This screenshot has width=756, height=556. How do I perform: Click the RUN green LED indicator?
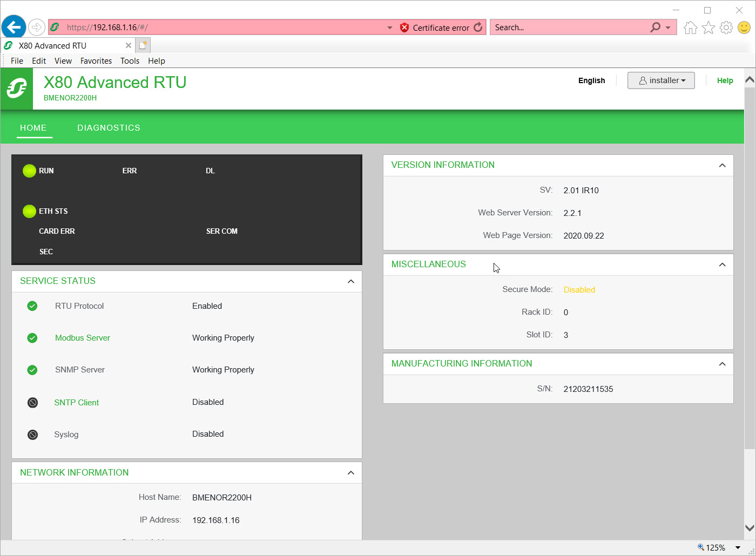pyautogui.click(x=29, y=171)
